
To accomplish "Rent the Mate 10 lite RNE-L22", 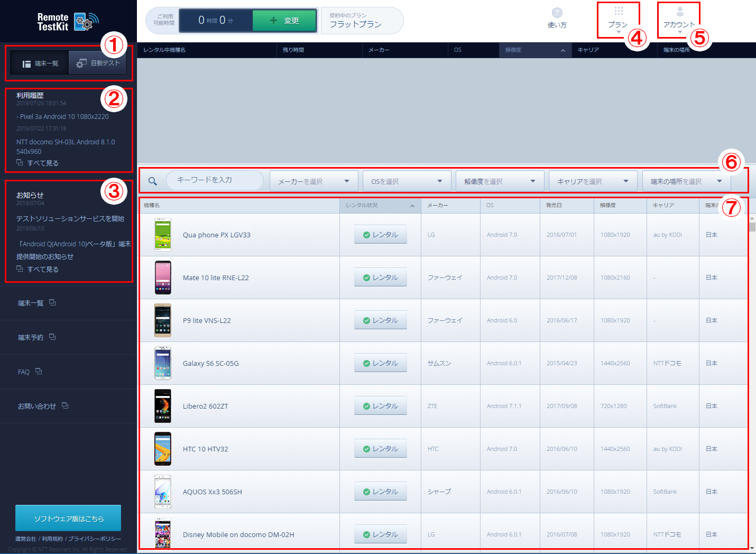I will (381, 278).
